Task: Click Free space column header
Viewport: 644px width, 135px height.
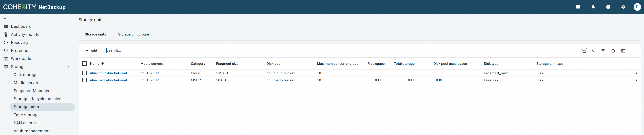Action: coord(376,63)
